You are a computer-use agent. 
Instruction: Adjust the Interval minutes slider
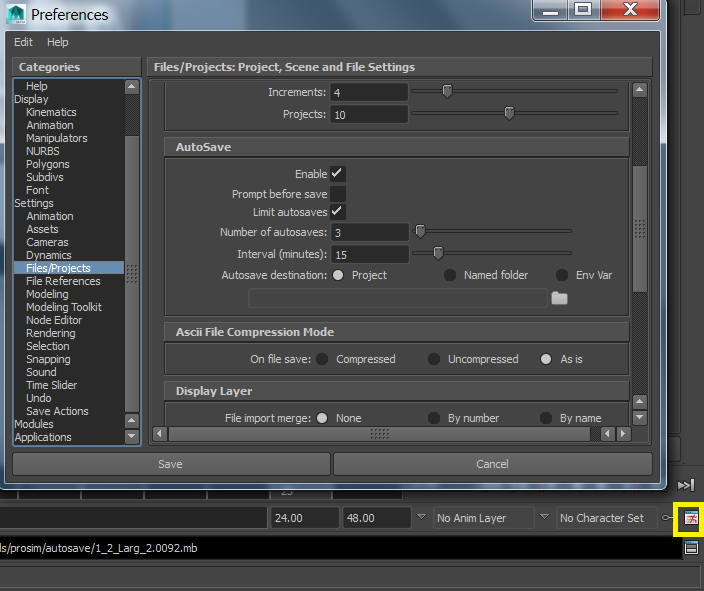click(438, 254)
